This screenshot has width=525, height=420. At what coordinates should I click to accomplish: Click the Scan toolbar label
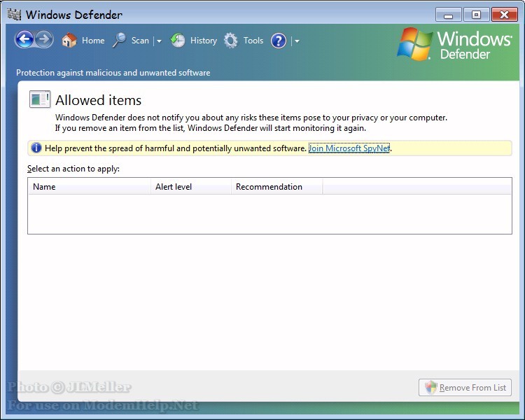click(x=140, y=41)
